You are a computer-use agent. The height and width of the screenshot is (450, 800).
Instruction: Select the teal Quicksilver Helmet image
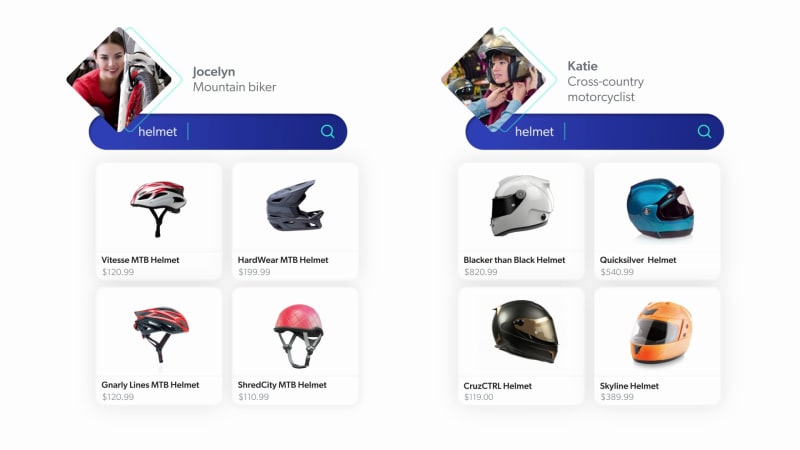660,208
